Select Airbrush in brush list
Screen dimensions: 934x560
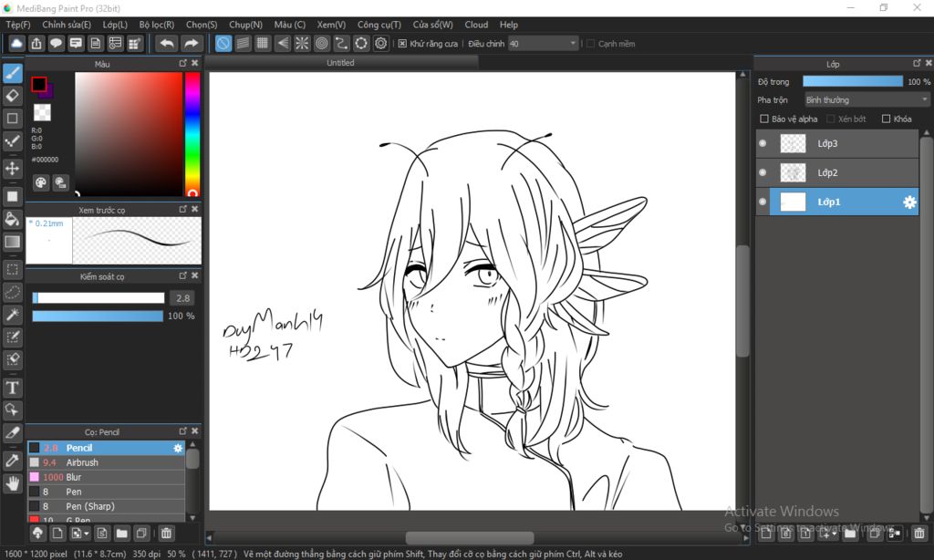click(x=107, y=462)
